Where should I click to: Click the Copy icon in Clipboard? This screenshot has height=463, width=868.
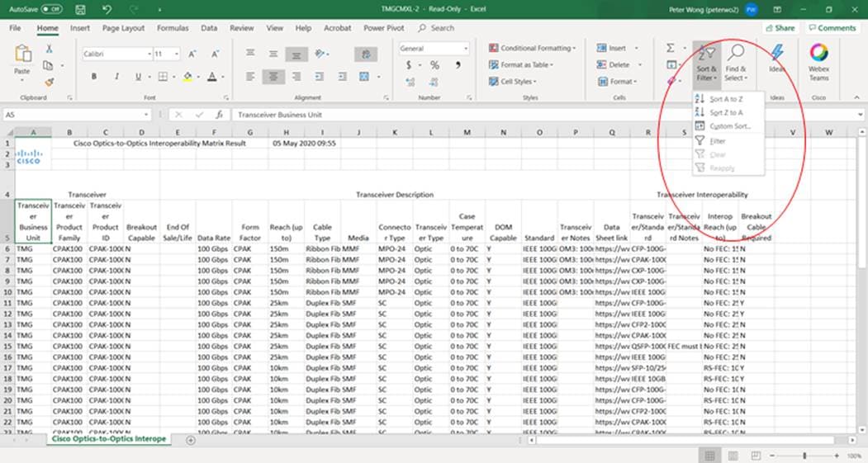click(48, 66)
